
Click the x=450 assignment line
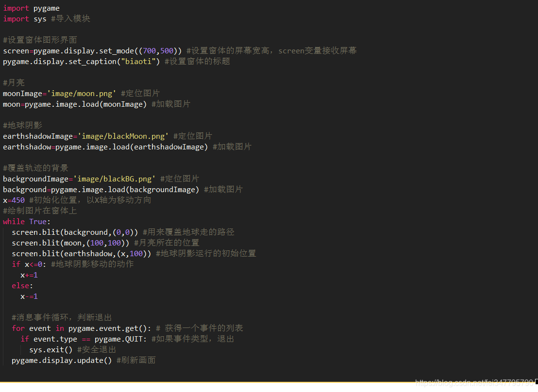(77, 200)
